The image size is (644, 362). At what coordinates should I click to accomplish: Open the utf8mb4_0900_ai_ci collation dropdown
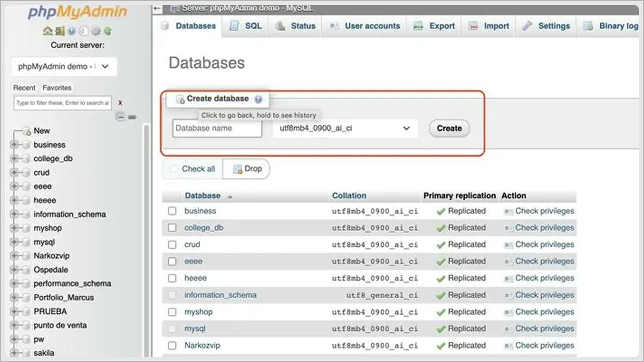click(346, 128)
